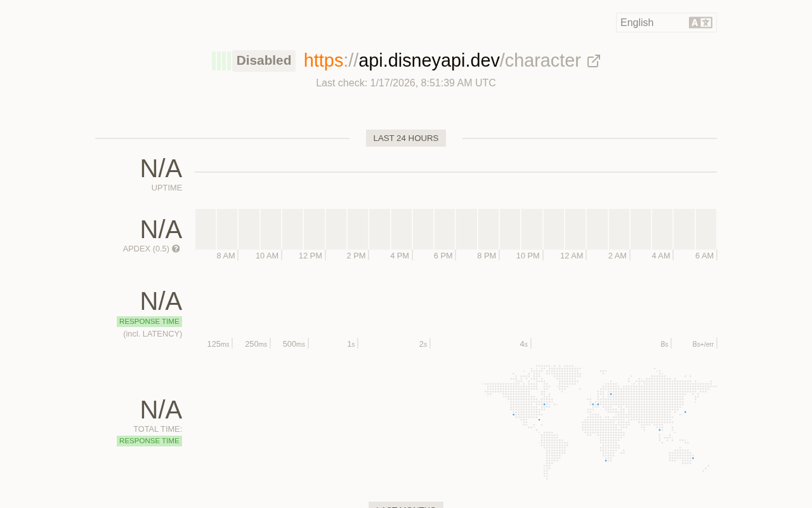
Task: Toggle the RESPONSE TIME badge above incl. LATENCY
Action: (x=150, y=321)
